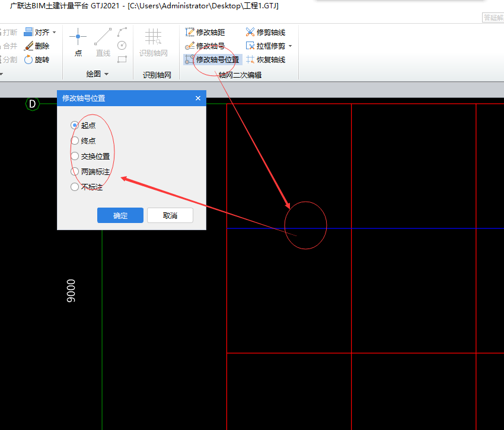The height and width of the screenshot is (430, 504).
Task: Open the 对齐 dropdown arrow
Action: click(55, 32)
